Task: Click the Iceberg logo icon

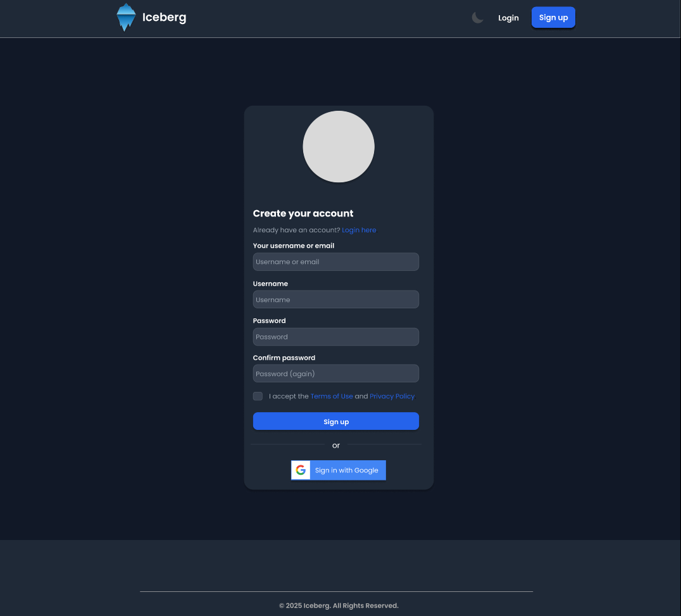Action: (126, 17)
